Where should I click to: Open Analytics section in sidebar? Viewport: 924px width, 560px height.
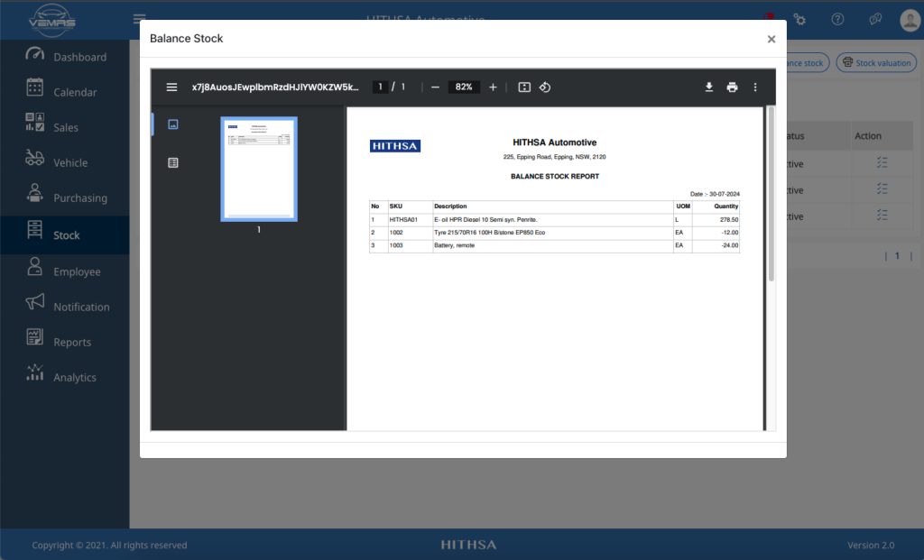tap(74, 378)
